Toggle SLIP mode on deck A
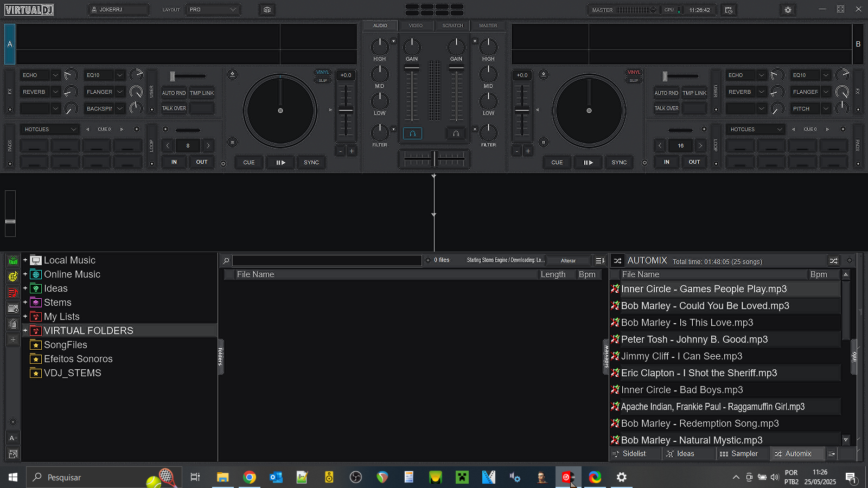 click(323, 80)
